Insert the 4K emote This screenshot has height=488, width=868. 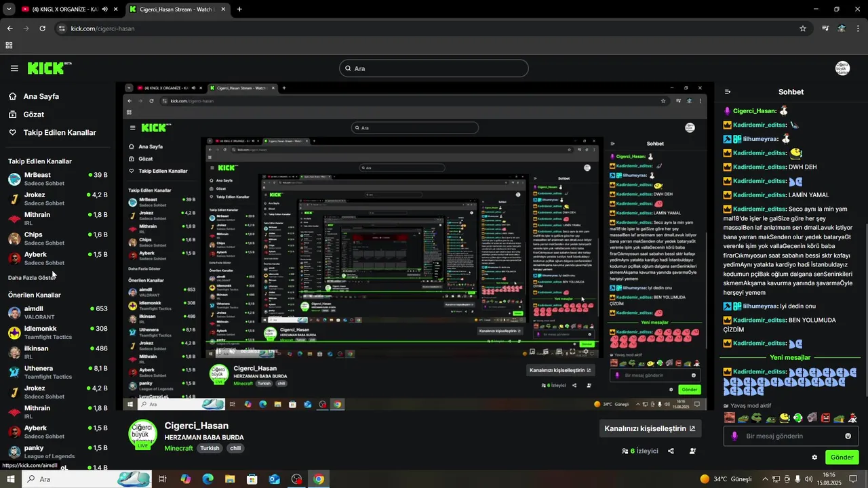852,418
